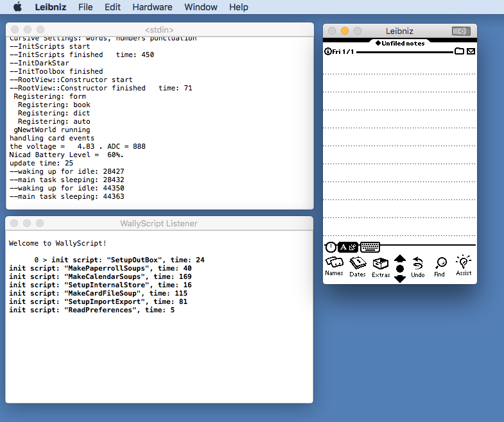Click the 'Registering: dict' line

pos(54,113)
